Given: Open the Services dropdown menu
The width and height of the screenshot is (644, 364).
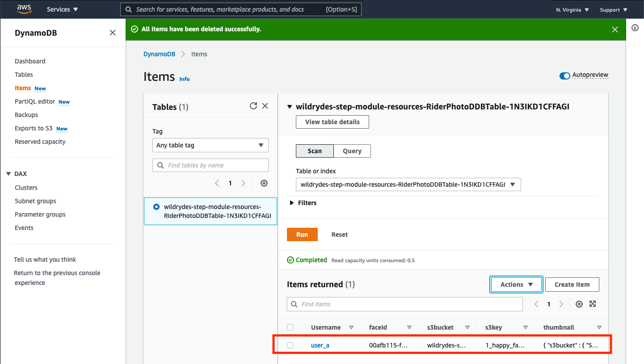Looking at the screenshot, I should point(62,9).
